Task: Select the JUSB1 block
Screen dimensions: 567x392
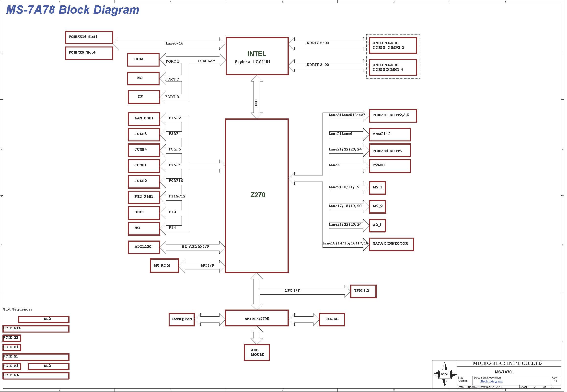Action: [x=144, y=166]
